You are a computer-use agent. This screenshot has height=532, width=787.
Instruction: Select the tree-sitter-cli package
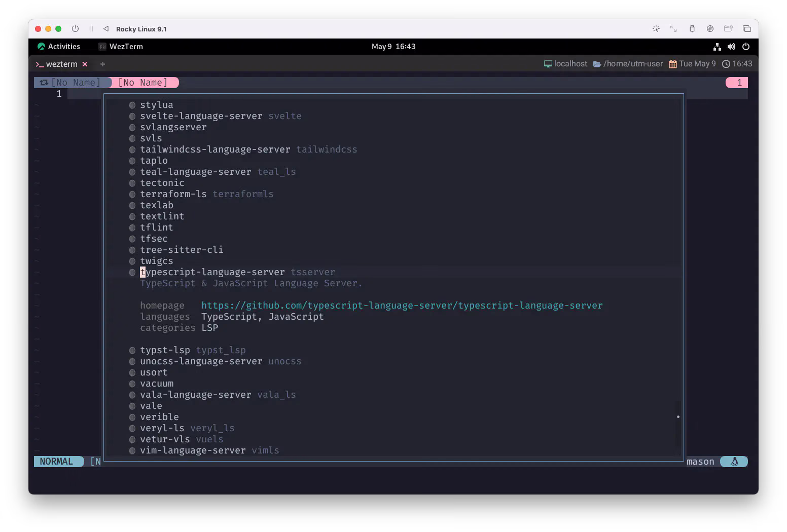(182, 250)
